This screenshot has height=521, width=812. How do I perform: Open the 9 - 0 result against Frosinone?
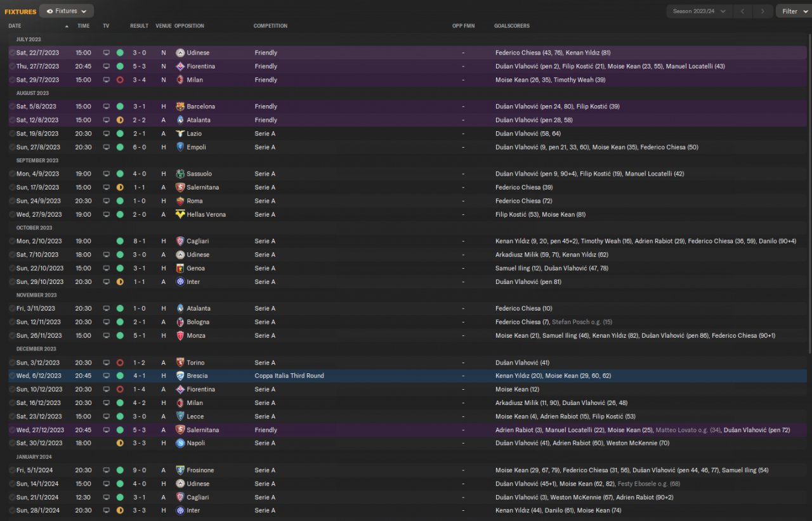(139, 470)
